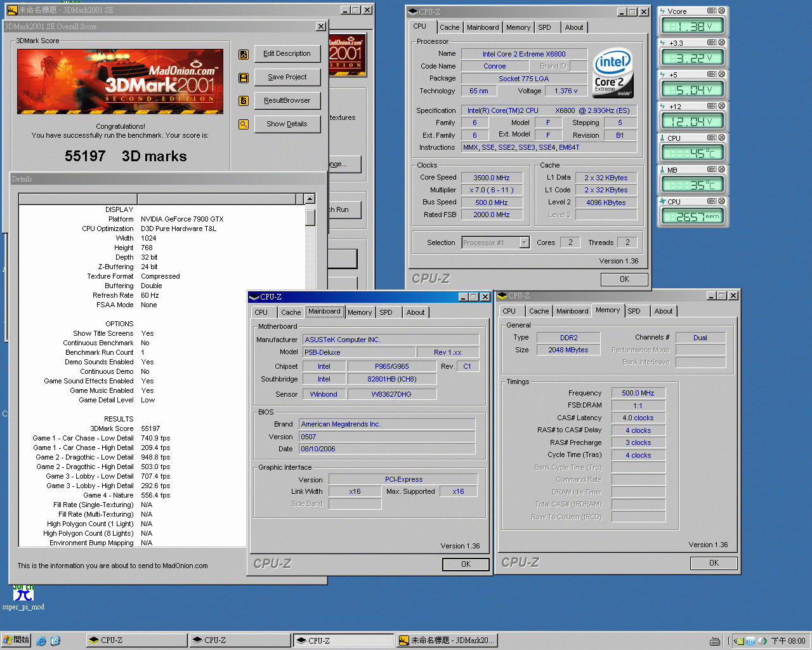
Task: Click the 55197 3D marks score text
Action: click(126, 156)
